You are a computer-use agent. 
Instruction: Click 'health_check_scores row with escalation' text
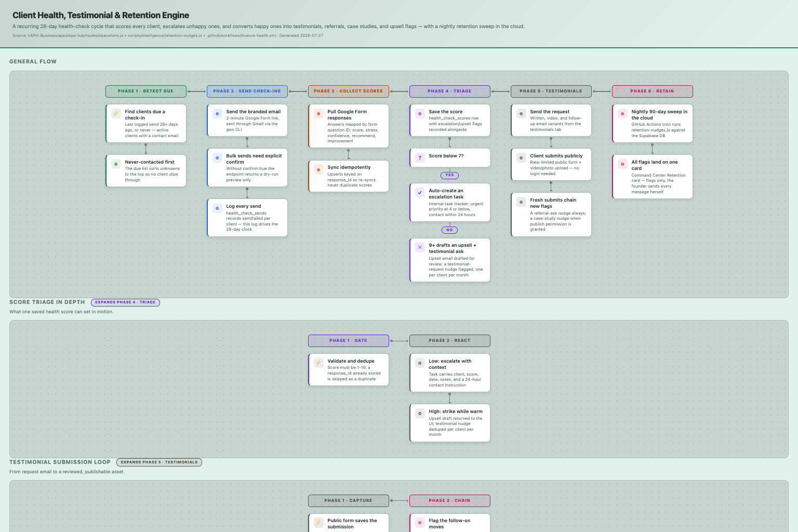click(x=456, y=124)
